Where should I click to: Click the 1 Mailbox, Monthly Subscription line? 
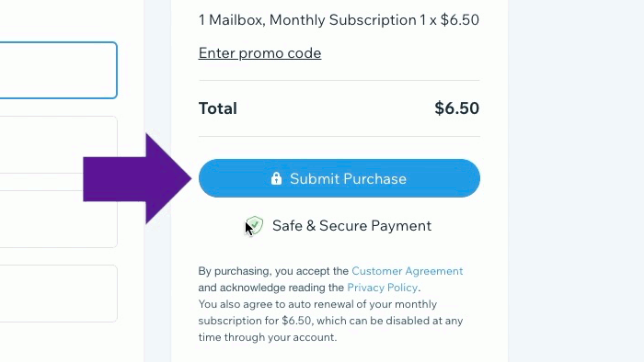coord(307,19)
